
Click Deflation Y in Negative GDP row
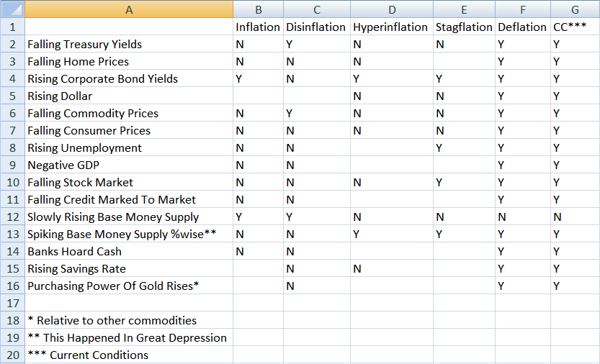coord(523,165)
